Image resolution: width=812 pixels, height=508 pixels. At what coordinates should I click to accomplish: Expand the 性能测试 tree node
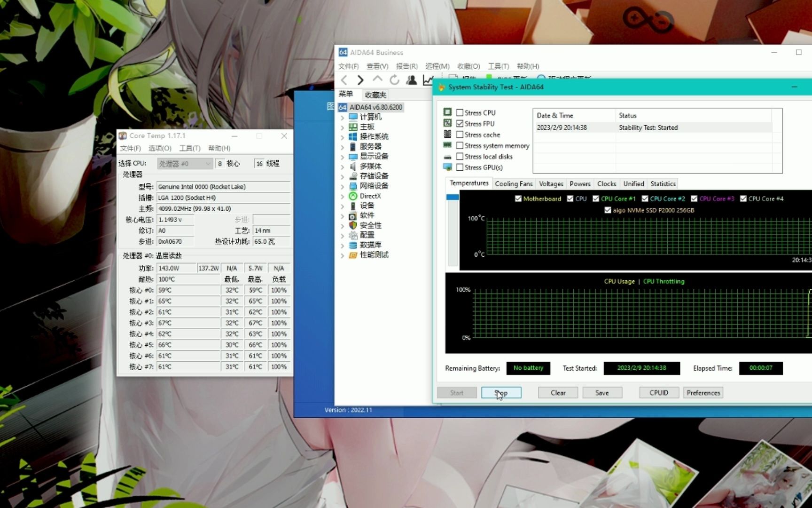point(343,255)
